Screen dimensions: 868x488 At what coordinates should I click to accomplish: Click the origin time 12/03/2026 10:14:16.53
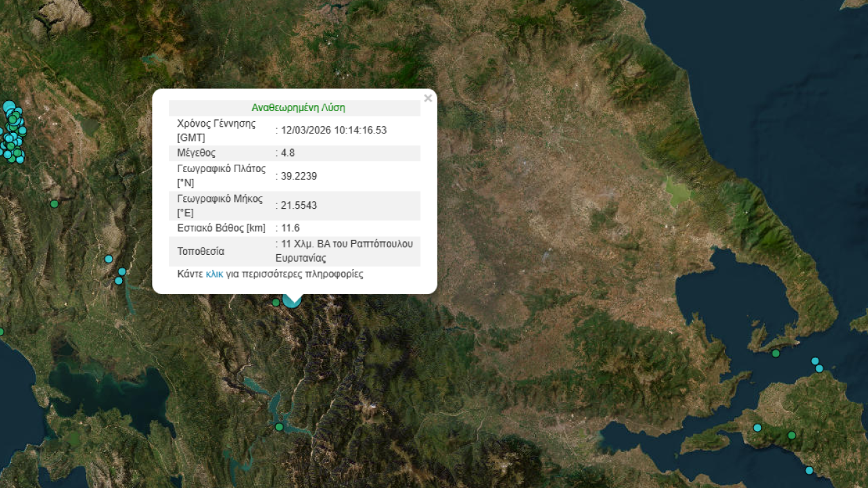(334, 130)
